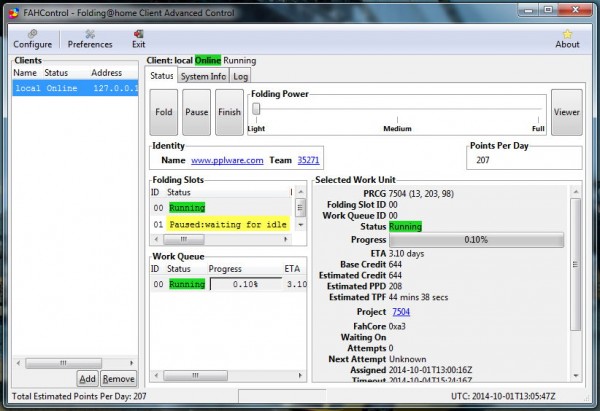Open the team 35271 link
The height and width of the screenshot is (411, 600).
[308, 160]
